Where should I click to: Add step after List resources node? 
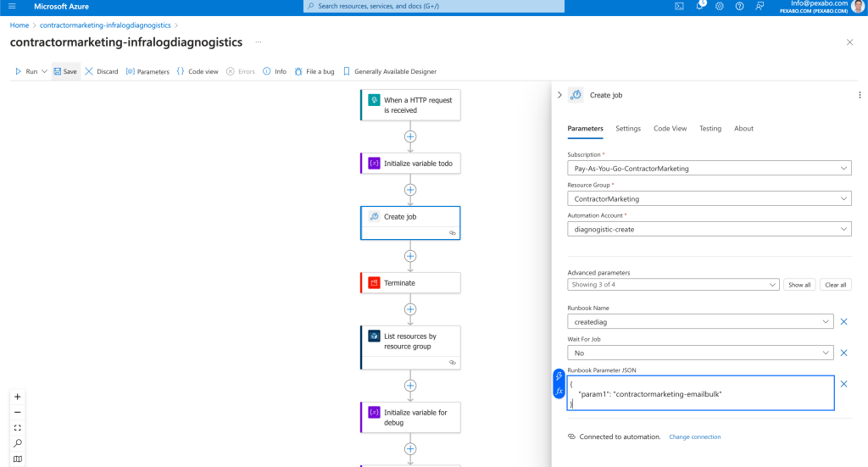click(410, 386)
